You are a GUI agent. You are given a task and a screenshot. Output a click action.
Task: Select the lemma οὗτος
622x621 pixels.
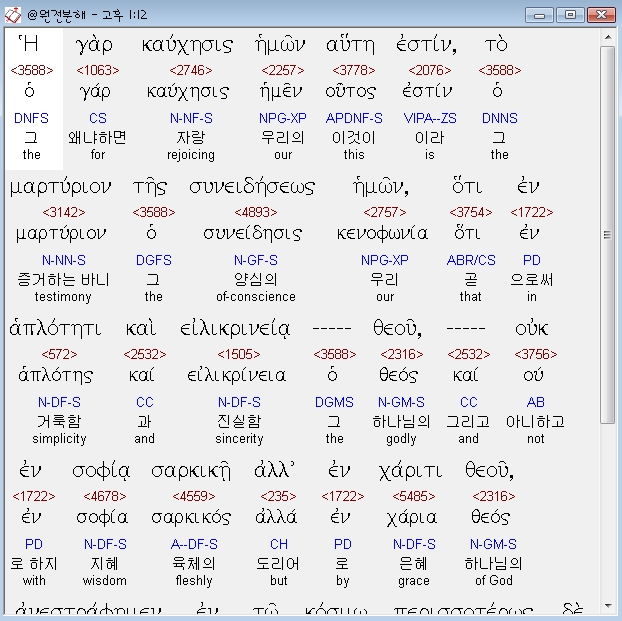pos(350,92)
